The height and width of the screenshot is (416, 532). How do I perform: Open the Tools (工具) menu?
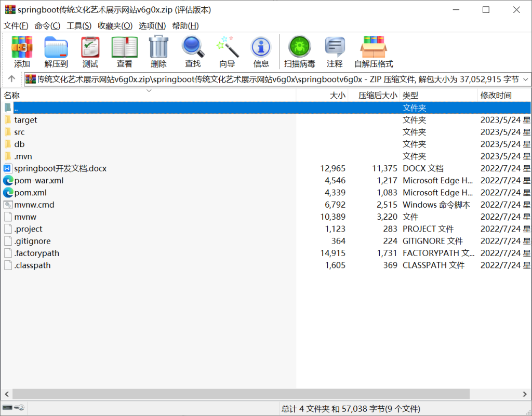coord(79,26)
